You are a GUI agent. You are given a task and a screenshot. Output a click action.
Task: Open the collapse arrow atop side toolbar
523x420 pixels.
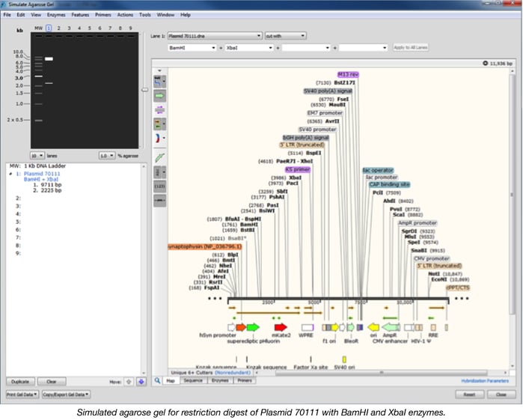[x=160, y=71]
